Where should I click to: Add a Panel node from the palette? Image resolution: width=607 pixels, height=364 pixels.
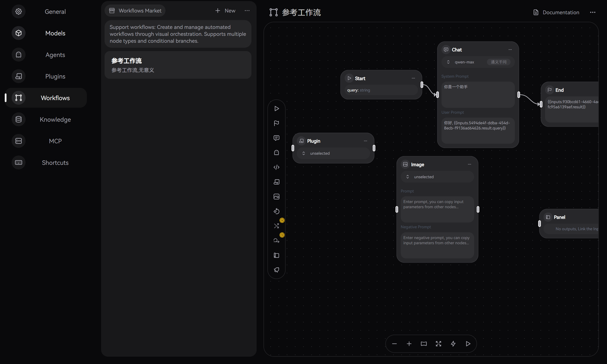[276, 255]
